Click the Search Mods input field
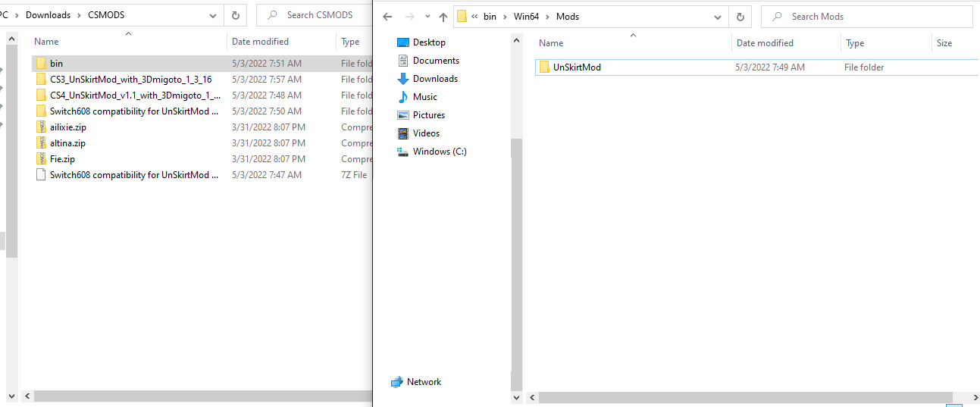 pyautogui.click(x=866, y=17)
